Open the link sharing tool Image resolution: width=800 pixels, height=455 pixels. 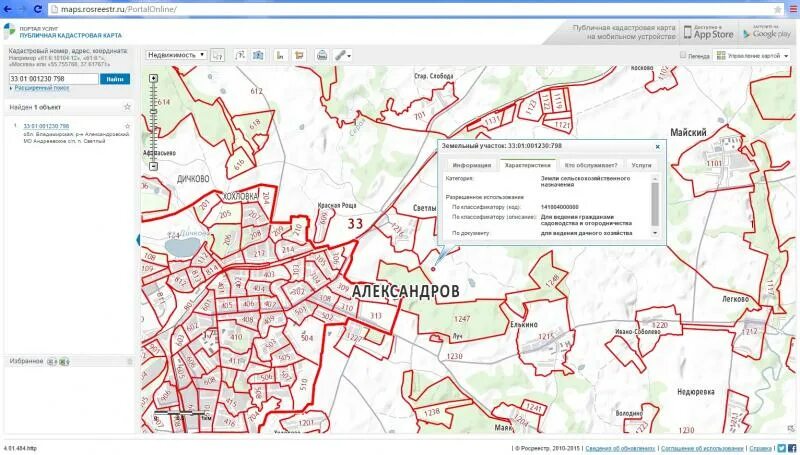340,55
